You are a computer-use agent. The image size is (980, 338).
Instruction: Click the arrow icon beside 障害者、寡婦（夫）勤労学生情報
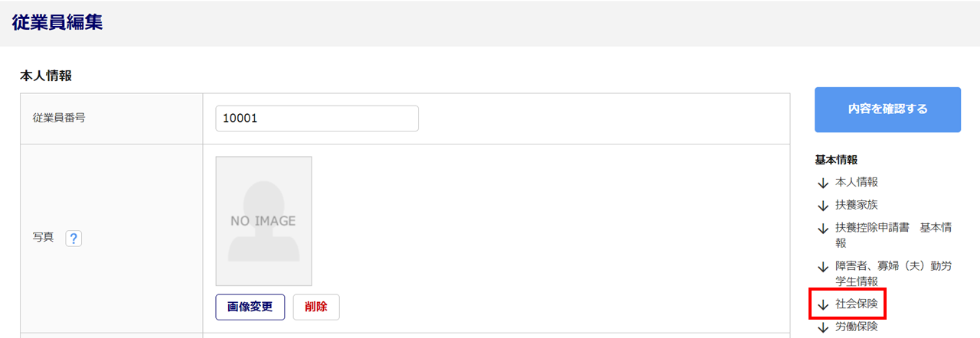[x=823, y=267]
